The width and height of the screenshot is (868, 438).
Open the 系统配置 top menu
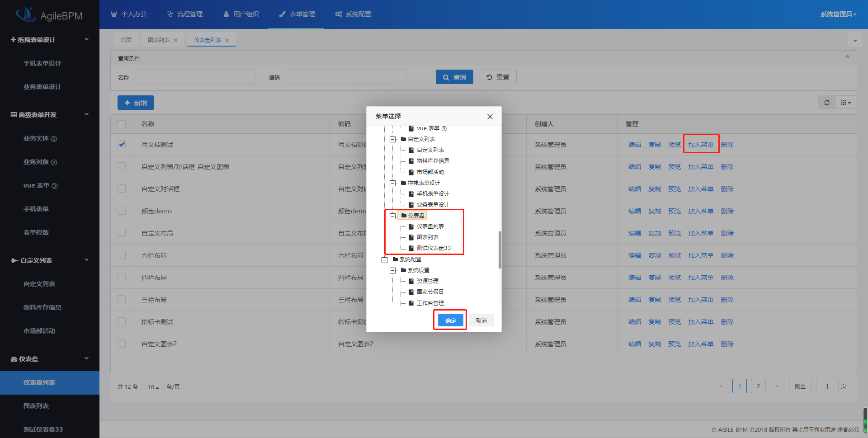353,14
